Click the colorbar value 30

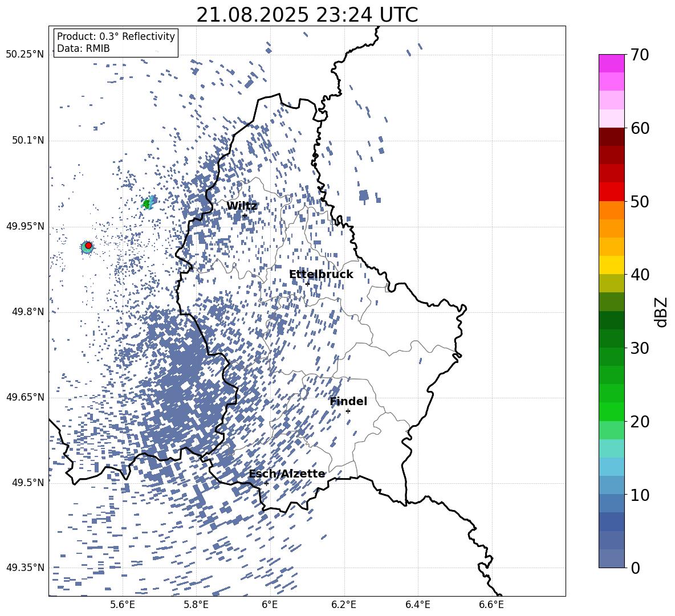click(640, 348)
